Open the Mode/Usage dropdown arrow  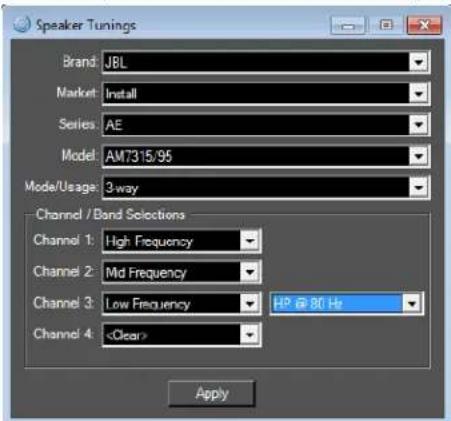coord(418,187)
